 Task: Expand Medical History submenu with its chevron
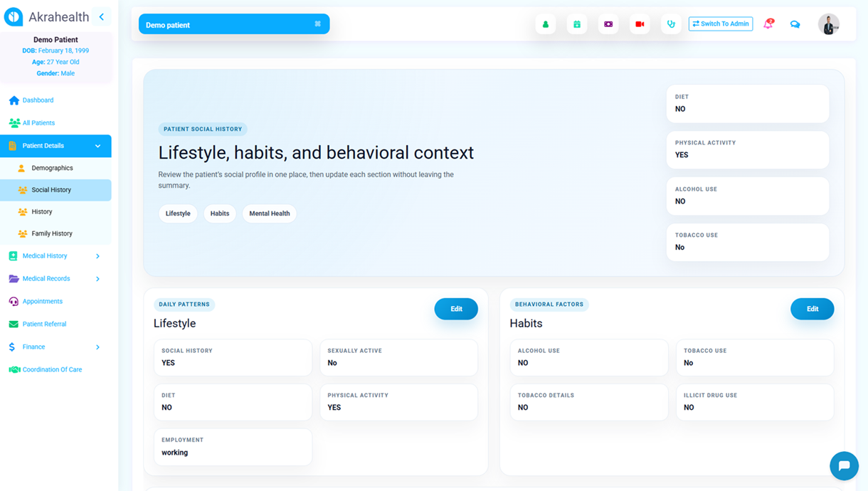pos(98,256)
